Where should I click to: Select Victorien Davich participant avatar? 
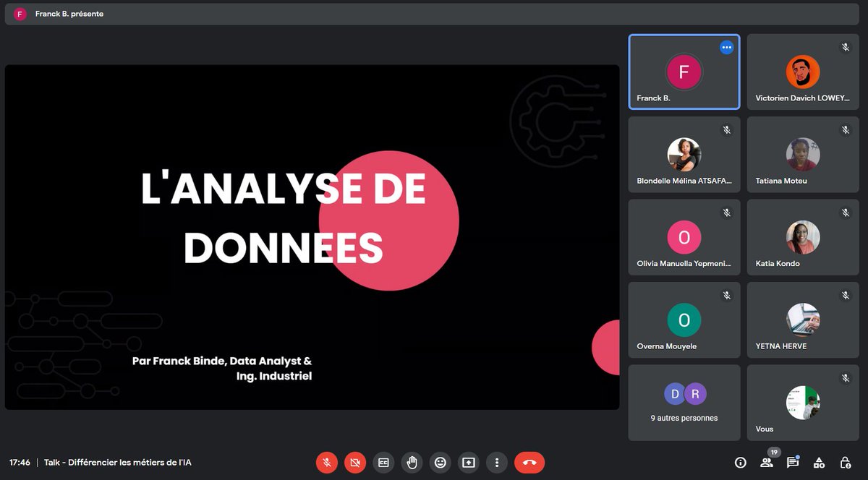(x=803, y=72)
